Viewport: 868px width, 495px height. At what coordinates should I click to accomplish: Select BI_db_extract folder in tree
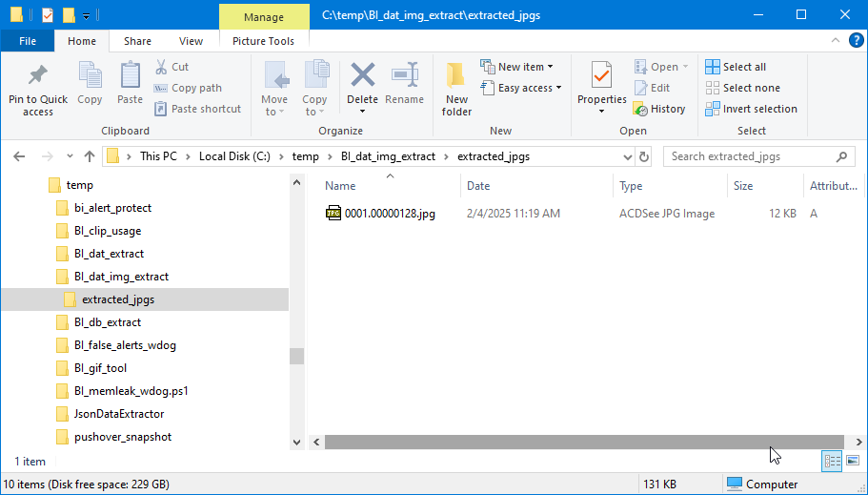[108, 322]
